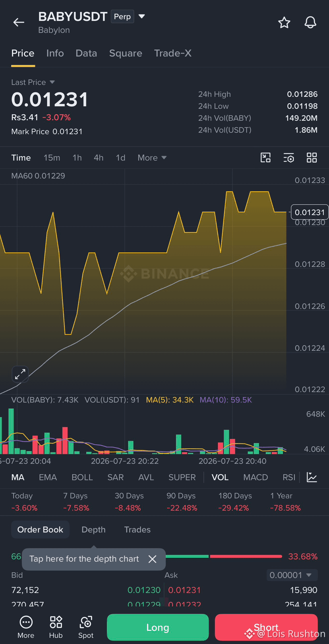Tap the bid/ask ratio bar

coord(224,556)
